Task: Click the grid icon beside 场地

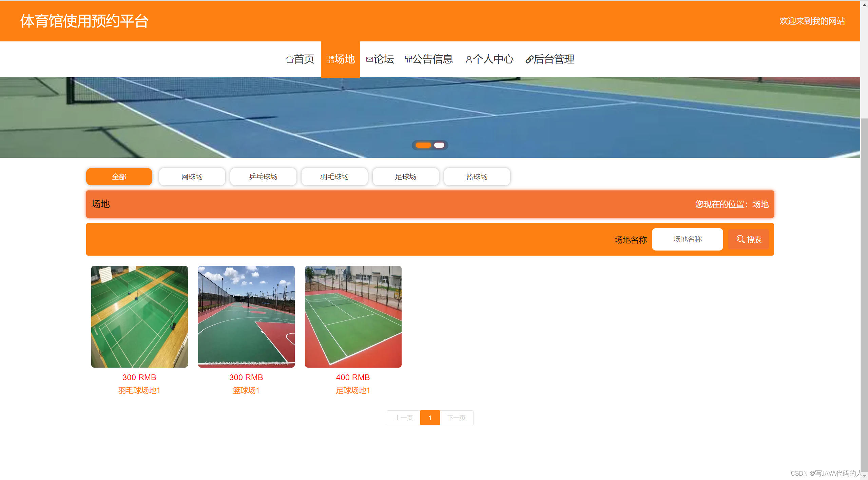Action: (330, 59)
